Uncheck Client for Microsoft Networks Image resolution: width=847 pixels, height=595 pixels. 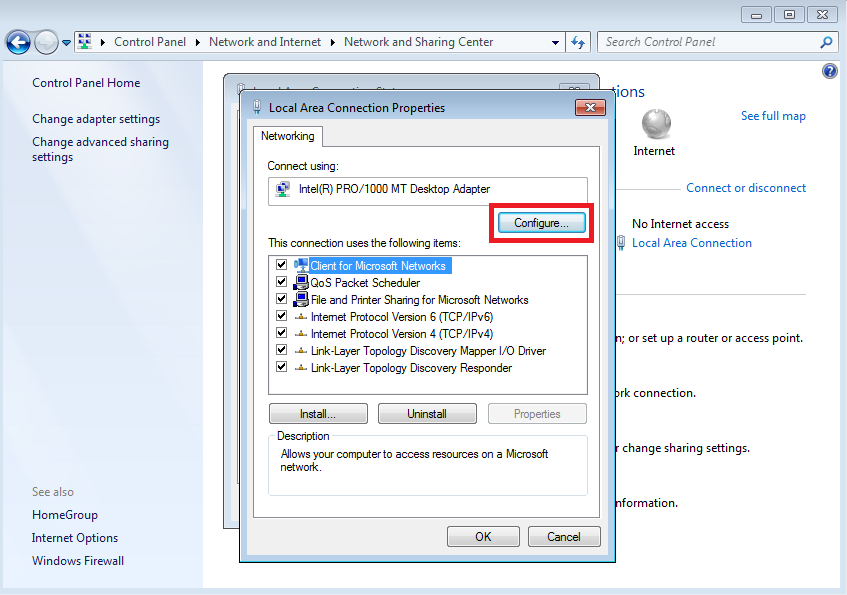281,265
